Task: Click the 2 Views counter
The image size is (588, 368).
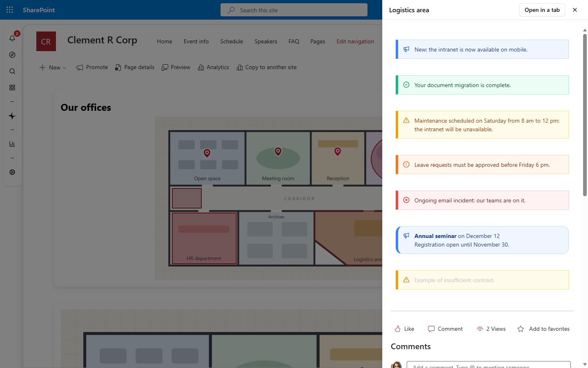Action: click(x=491, y=329)
